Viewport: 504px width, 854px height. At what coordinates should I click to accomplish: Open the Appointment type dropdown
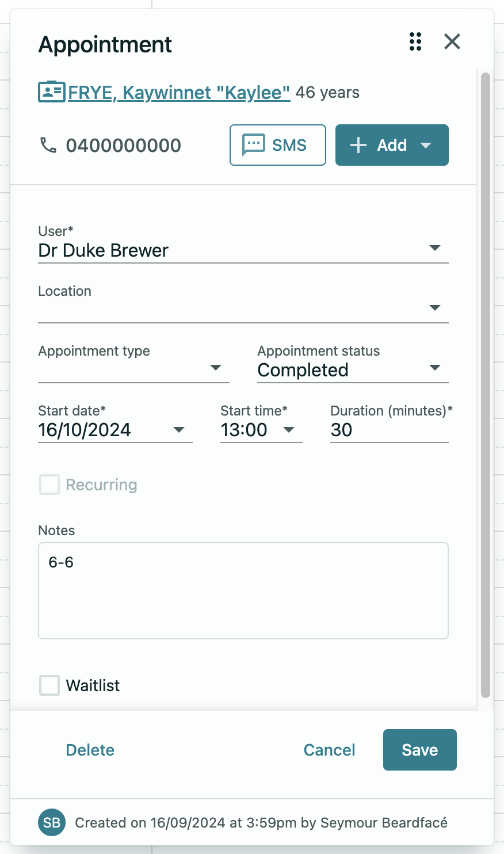click(216, 367)
